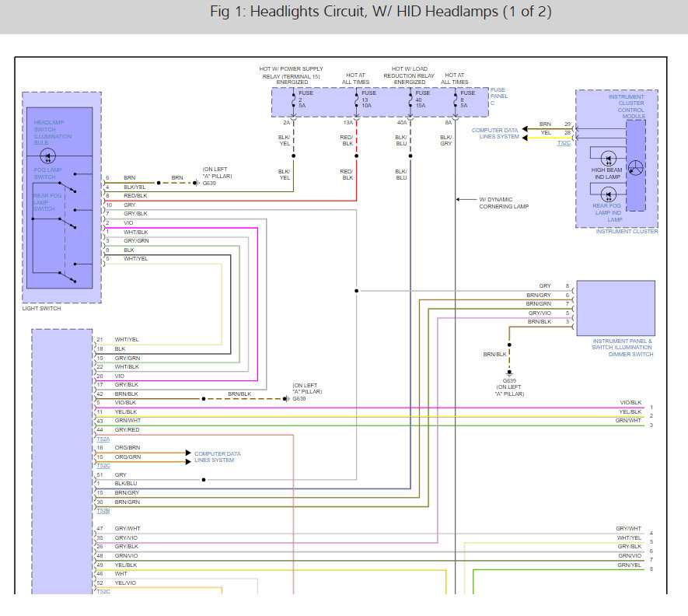Click the 'GRY/RED' label at pin 44

127,430
